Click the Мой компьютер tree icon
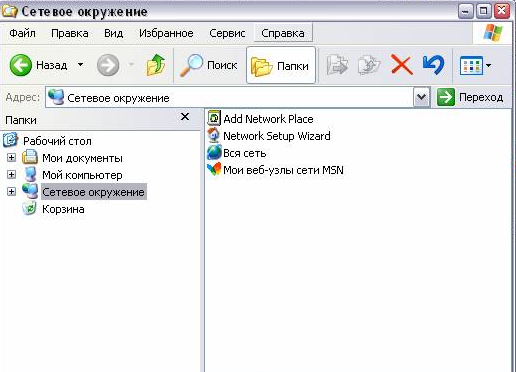Screen dimensions: 516x372 tap(30, 174)
